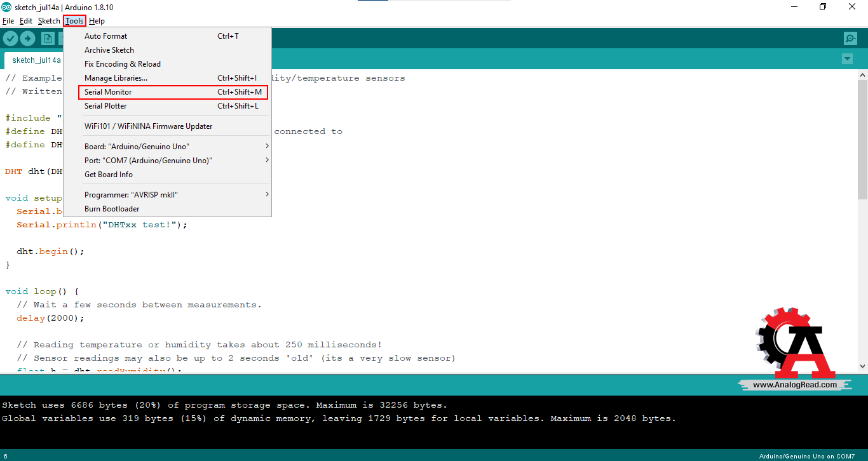This screenshot has height=461, width=868.
Task: Open the Help menu
Action: coord(97,21)
